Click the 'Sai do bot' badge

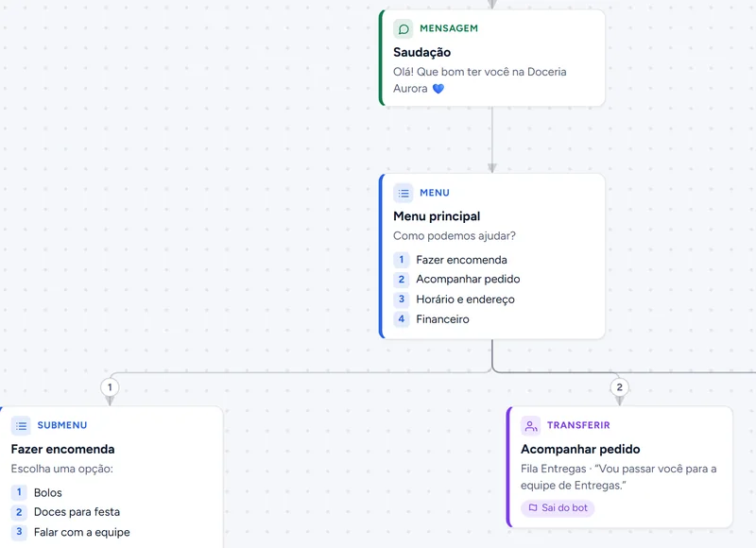coord(558,508)
